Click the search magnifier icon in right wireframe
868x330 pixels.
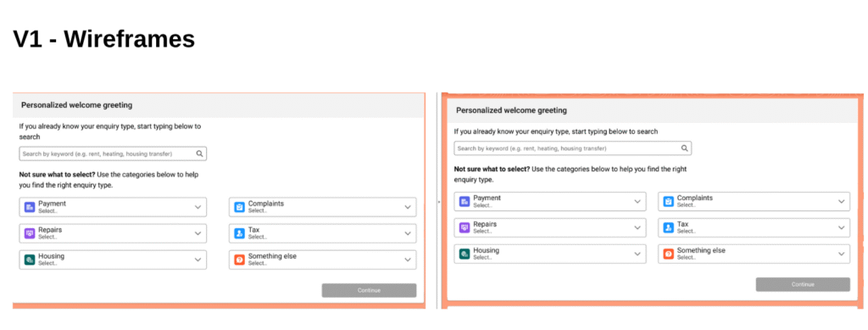684,148
